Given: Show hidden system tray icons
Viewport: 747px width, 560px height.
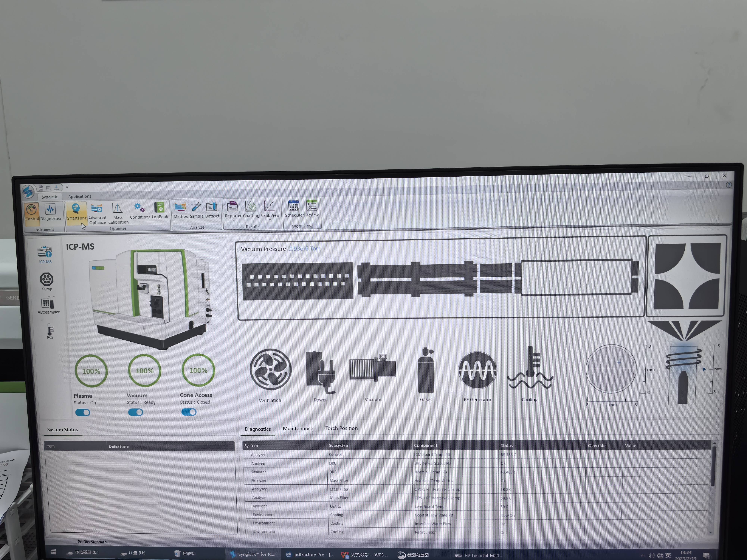Looking at the screenshot, I should coord(643,555).
